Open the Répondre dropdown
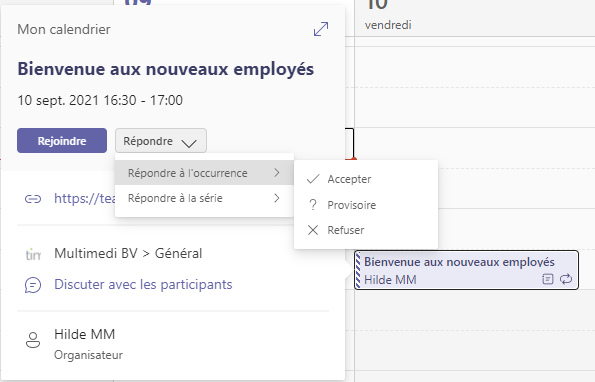 coord(161,141)
